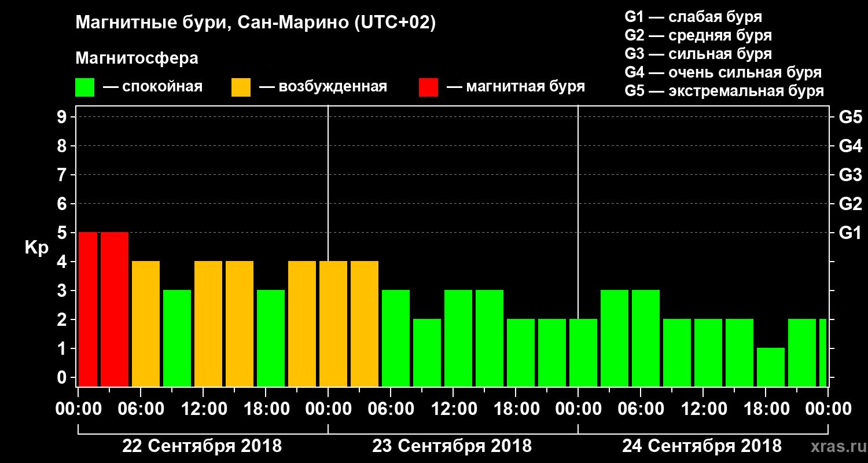Click the '06:00' time label on 24 September
Image resolution: width=868 pixels, height=463 pixels.
pyautogui.click(x=640, y=409)
